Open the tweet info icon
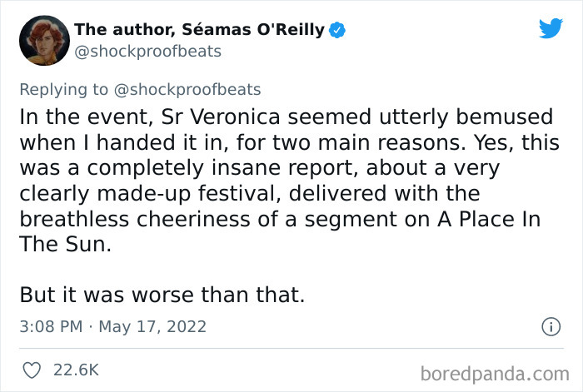This screenshot has width=583, height=392. click(550, 326)
